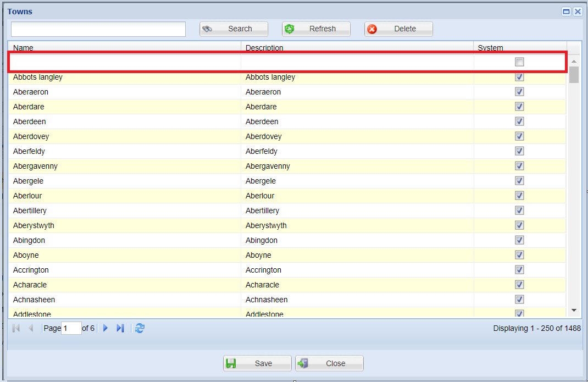588x382 pixels.
Task: Select the Aberlour name cell
Action: 125,196
